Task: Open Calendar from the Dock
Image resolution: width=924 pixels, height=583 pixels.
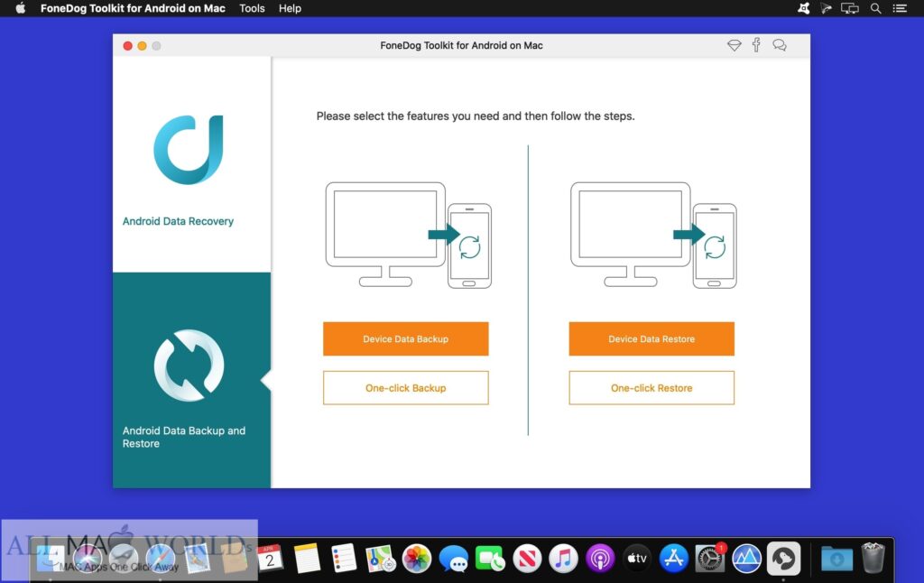Action: pos(270,558)
